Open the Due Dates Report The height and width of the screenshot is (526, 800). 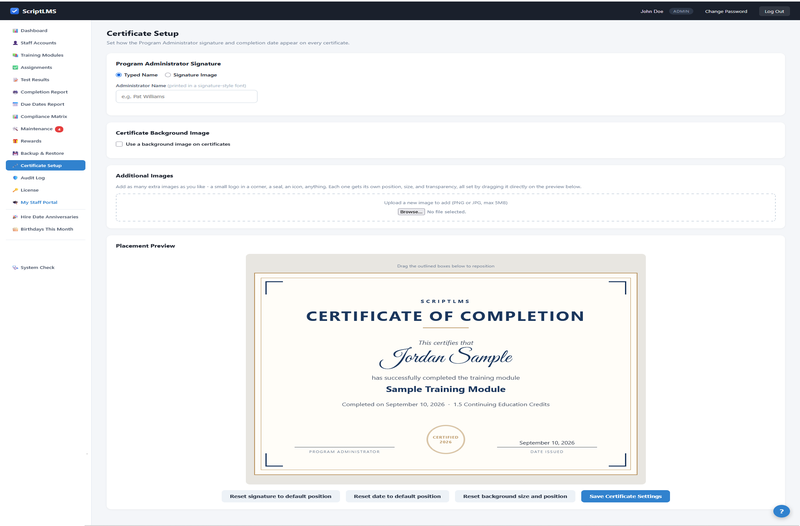pos(45,104)
